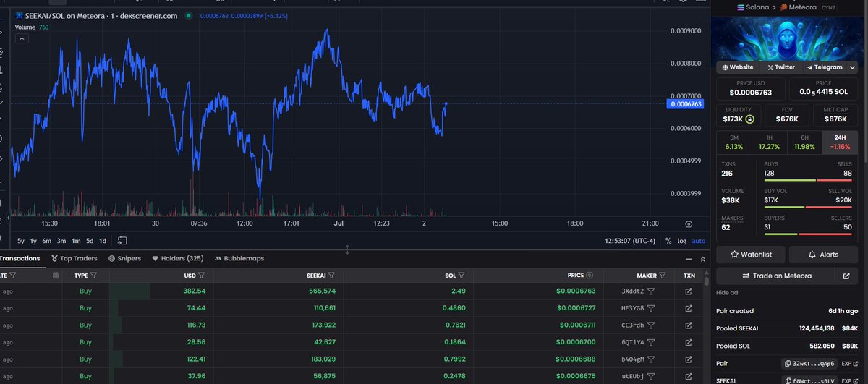Screen dimensions: 868x384
Task: Select the 5y chart range
Action: coord(21,241)
